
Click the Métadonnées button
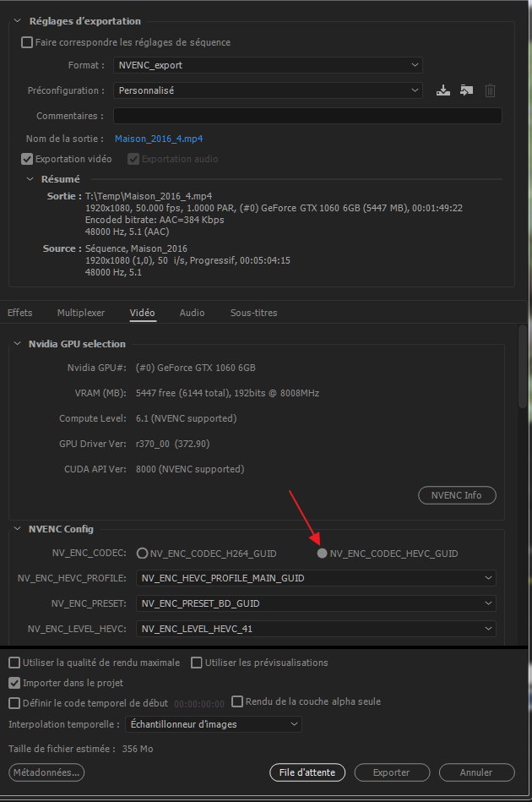coord(46,772)
